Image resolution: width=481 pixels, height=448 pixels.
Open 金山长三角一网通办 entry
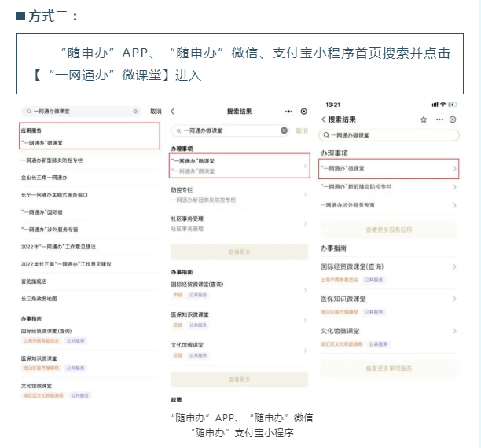44,178
